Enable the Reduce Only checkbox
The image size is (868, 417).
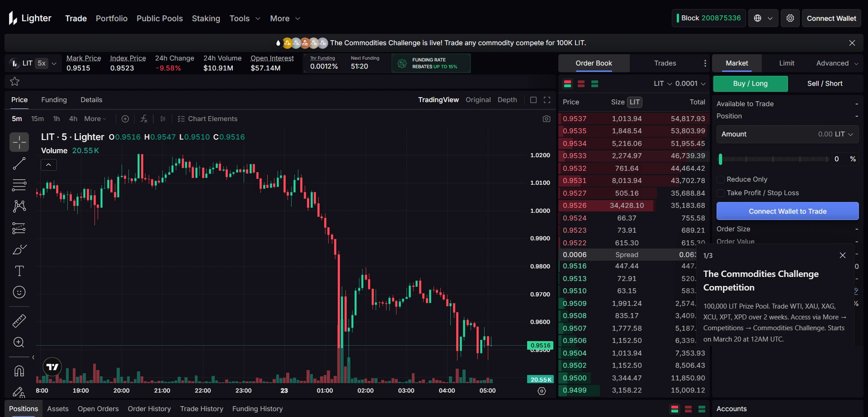[721, 179]
